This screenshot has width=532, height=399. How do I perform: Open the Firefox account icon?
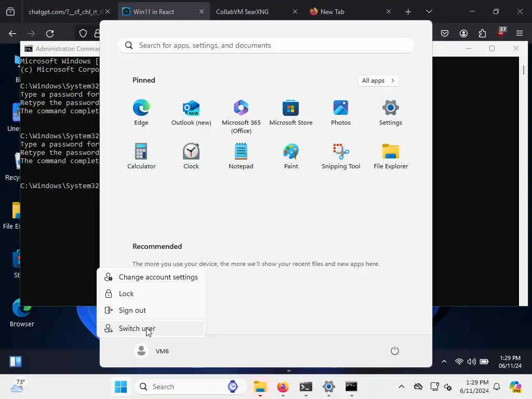463,33
